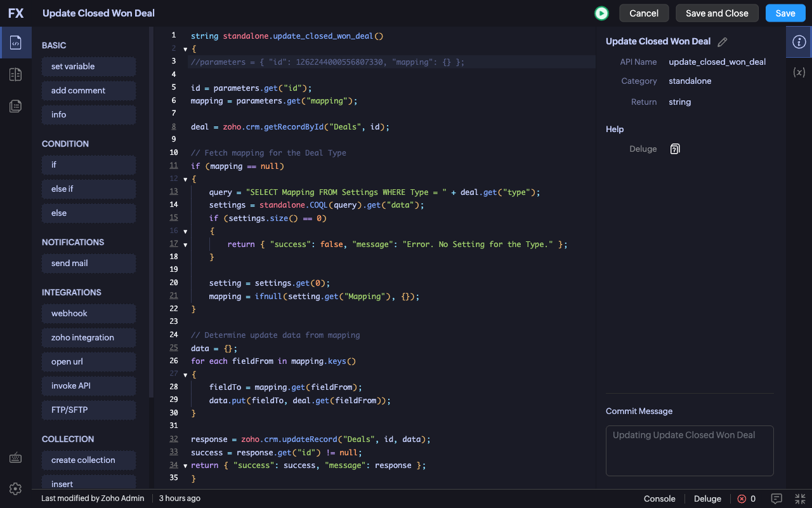Insert an info statement snippet
This screenshot has height=508, width=812.
(89, 115)
